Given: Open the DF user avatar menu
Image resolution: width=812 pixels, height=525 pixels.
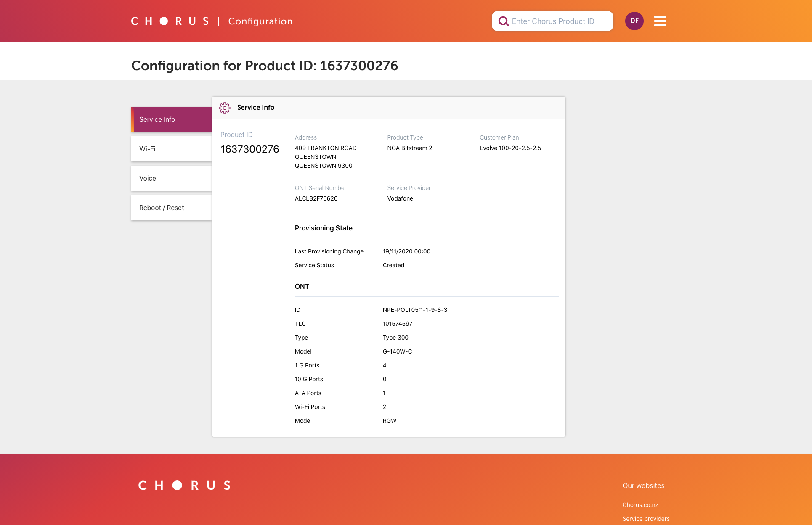Looking at the screenshot, I should (634, 21).
